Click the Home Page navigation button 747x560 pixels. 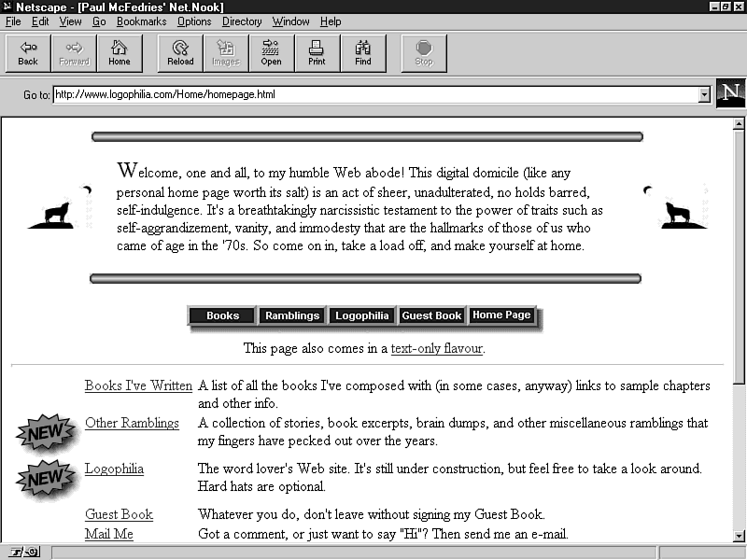point(501,315)
